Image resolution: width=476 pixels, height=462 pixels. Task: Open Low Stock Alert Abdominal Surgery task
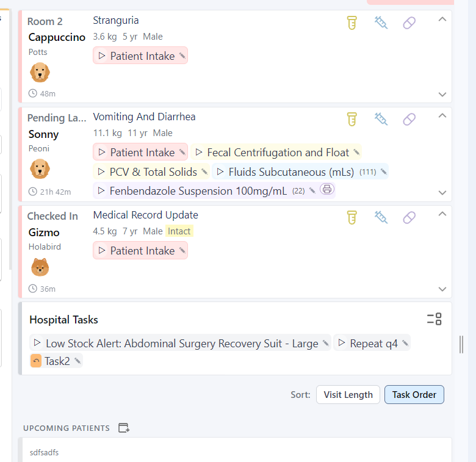pos(180,344)
